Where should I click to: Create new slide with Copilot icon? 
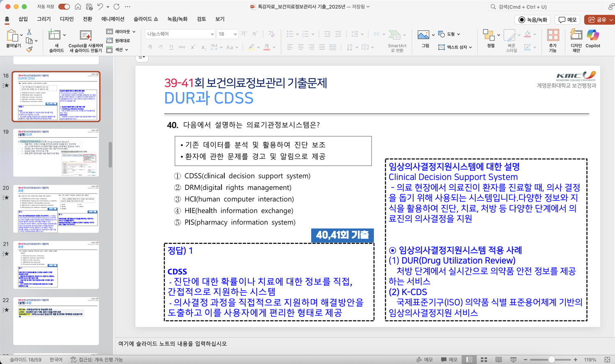[x=86, y=36]
